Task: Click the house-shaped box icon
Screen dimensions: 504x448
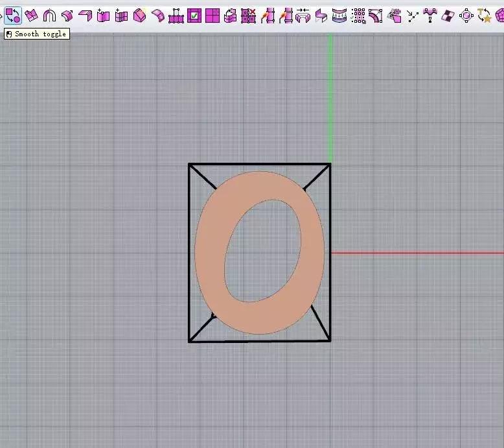Action: tap(139, 15)
